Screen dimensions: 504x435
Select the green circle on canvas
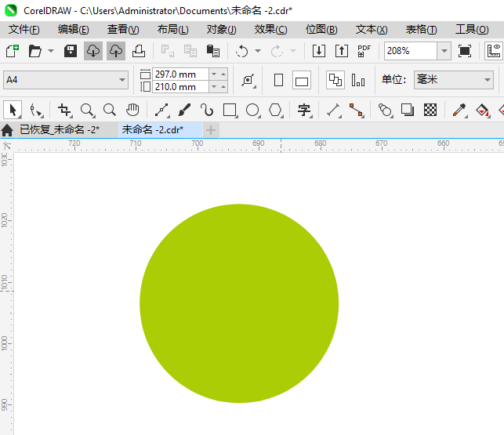[x=239, y=303]
